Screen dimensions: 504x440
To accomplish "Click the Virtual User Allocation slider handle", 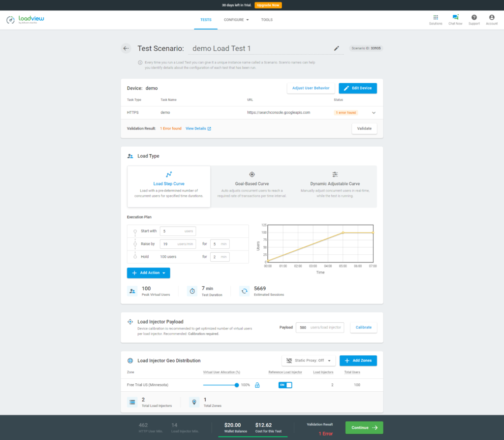I will (x=237, y=385).
